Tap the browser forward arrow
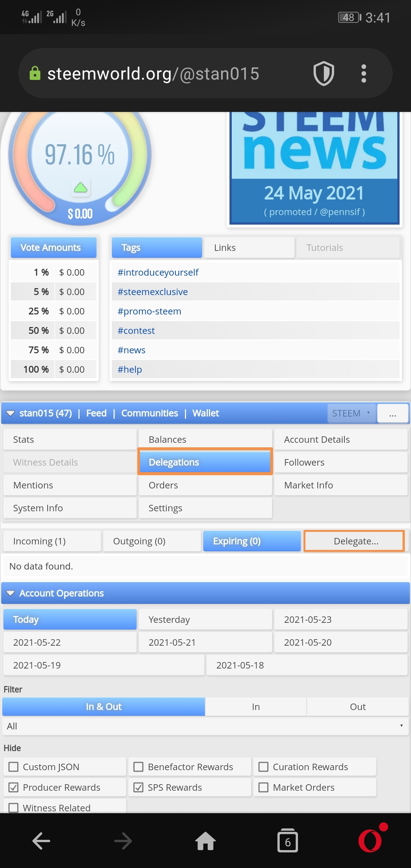411x868 pixels. pyautogui.click(x=123, y=841)
